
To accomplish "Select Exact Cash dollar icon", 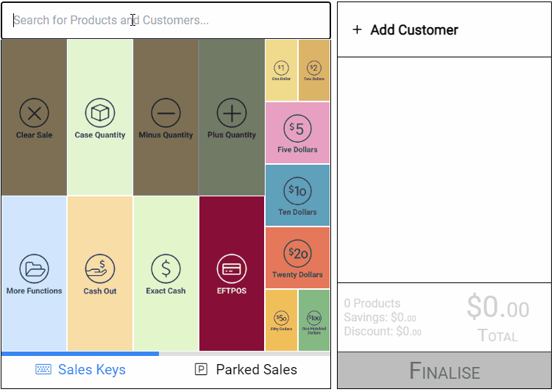I will (x=166, y=268).
